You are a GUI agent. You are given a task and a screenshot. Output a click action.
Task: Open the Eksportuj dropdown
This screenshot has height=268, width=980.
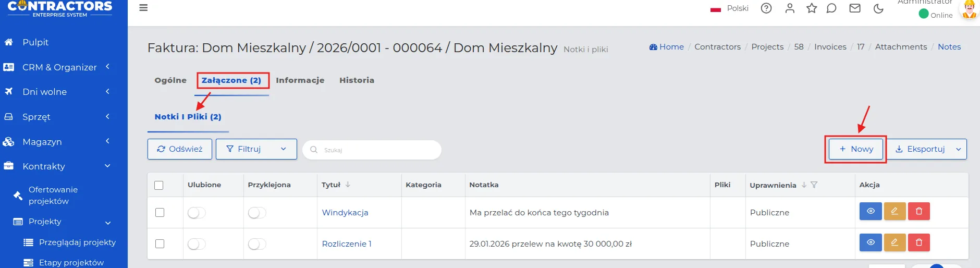click(x=926, y=149)
